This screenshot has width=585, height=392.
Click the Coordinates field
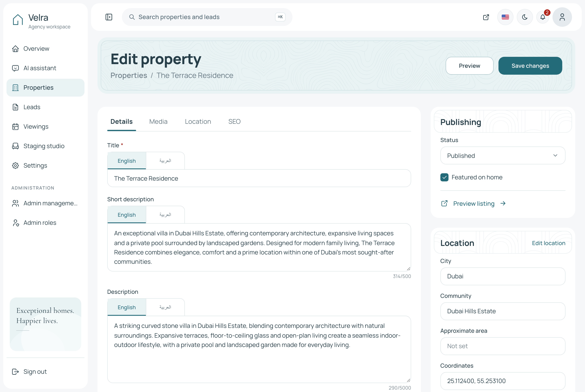pos(503,381)
